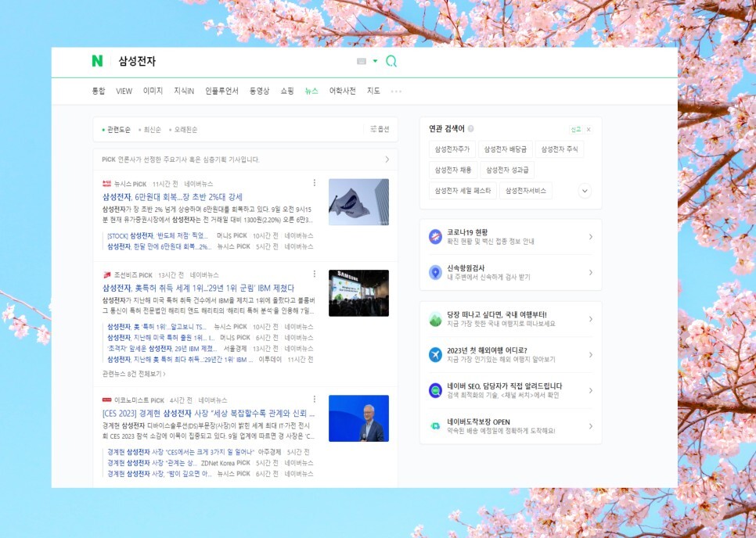The height and width of the screenshot is (538, 756).
Task: Open the CES 2023 경계현 headline
Action: tap(208, 413)
